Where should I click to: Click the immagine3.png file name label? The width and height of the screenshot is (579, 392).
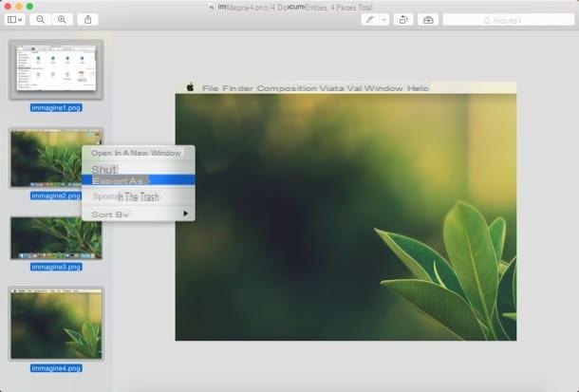tap(56, 267)
